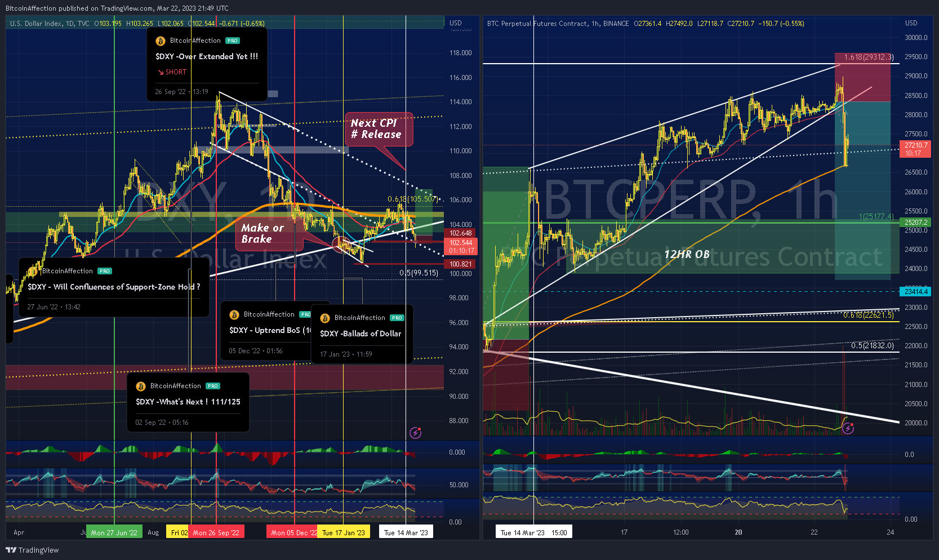Select the 'Mon 05 Dec '22' date marker
Viewport: 939px width, 560px height.
pos(292,532)
